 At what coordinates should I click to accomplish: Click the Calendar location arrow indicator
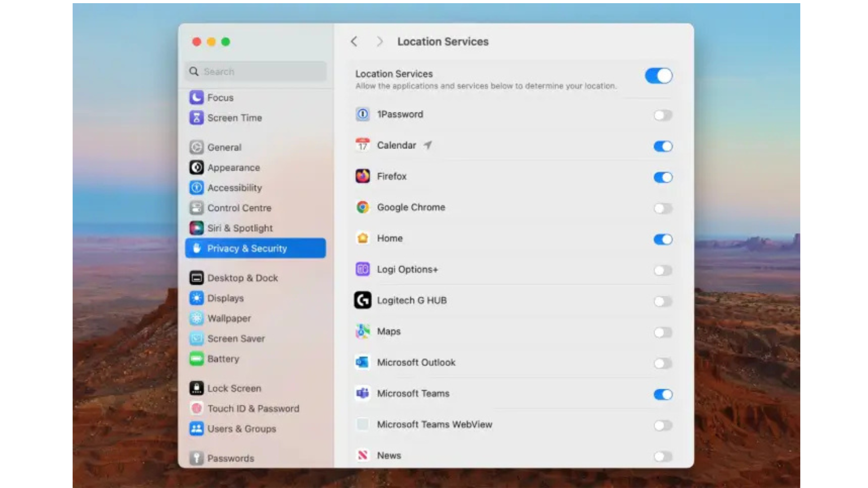428,145
